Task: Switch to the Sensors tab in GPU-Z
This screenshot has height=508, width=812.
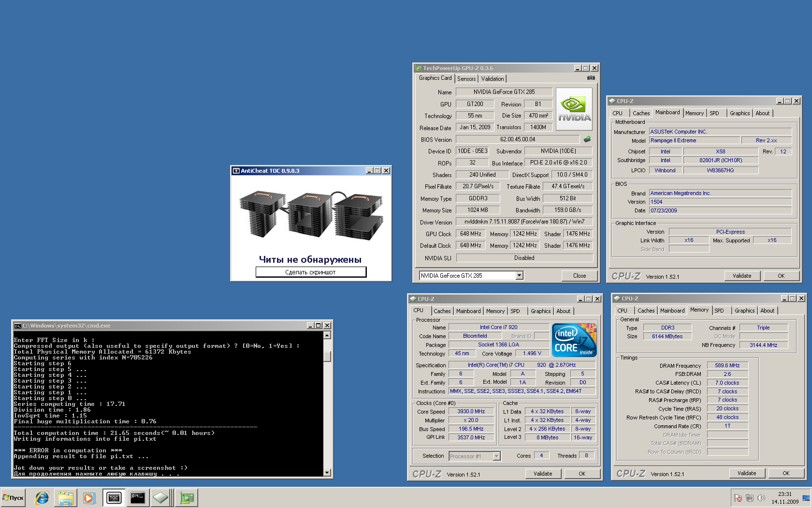Action: click(466, 79)
